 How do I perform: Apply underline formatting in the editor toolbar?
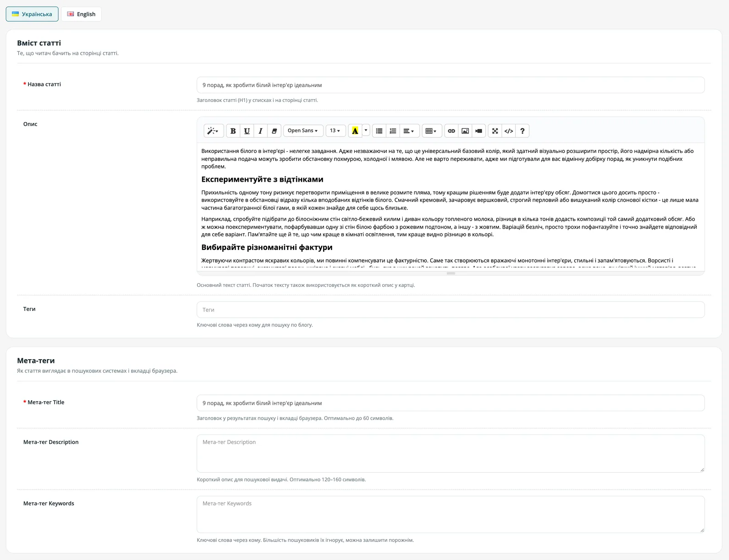point(247,131)
